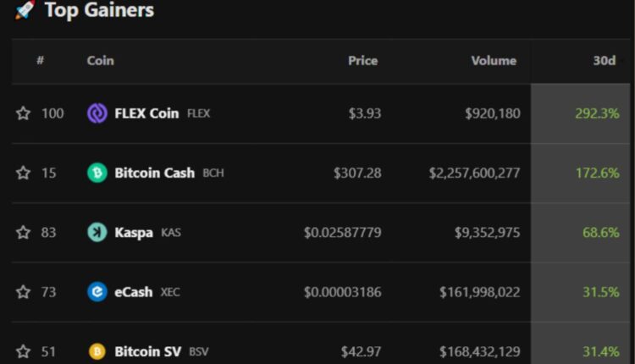Screen dimensions: 635x364
Task: Click the rocket icon beside Top Gainers
Action: (25, 10)
